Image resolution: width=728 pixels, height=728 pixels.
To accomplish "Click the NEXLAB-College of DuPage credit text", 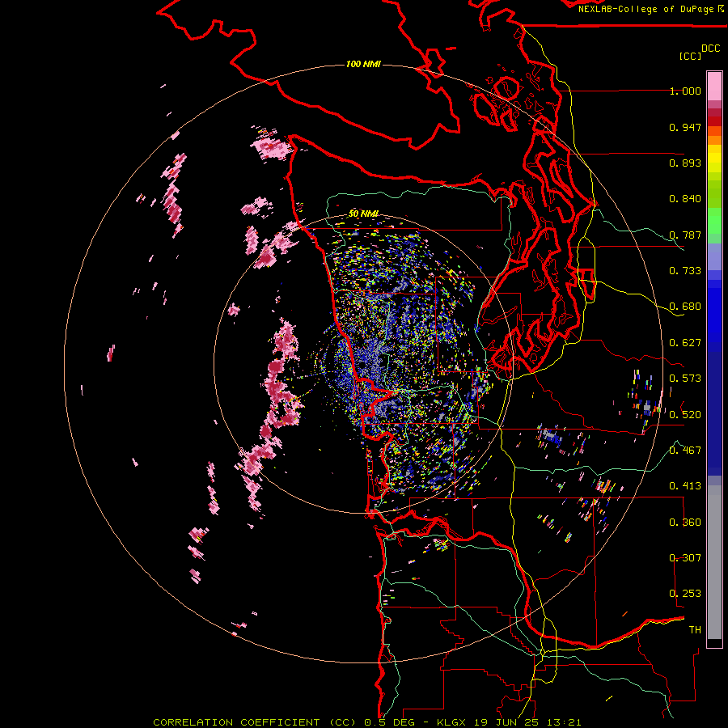I will click(x=650, y=9).
